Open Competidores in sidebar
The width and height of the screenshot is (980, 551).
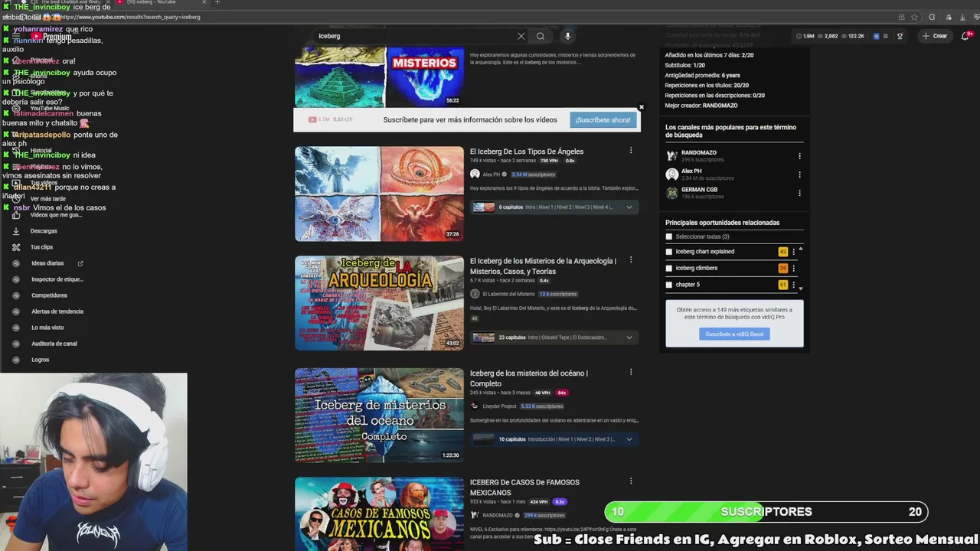pos(49,295)
